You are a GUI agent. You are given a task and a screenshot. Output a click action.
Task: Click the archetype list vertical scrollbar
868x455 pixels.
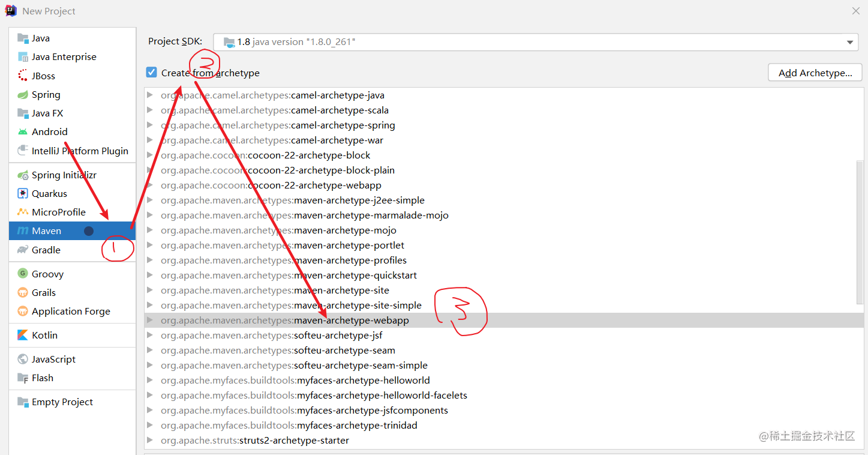click(860, 231)
